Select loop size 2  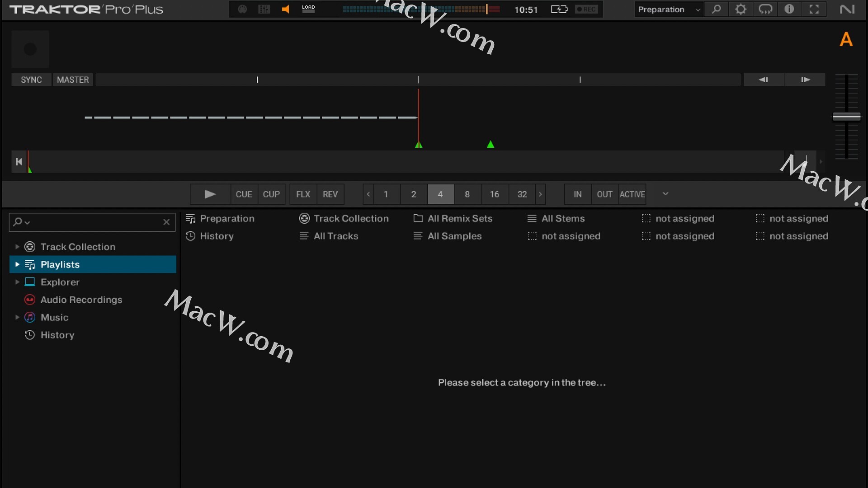[414, 194]
